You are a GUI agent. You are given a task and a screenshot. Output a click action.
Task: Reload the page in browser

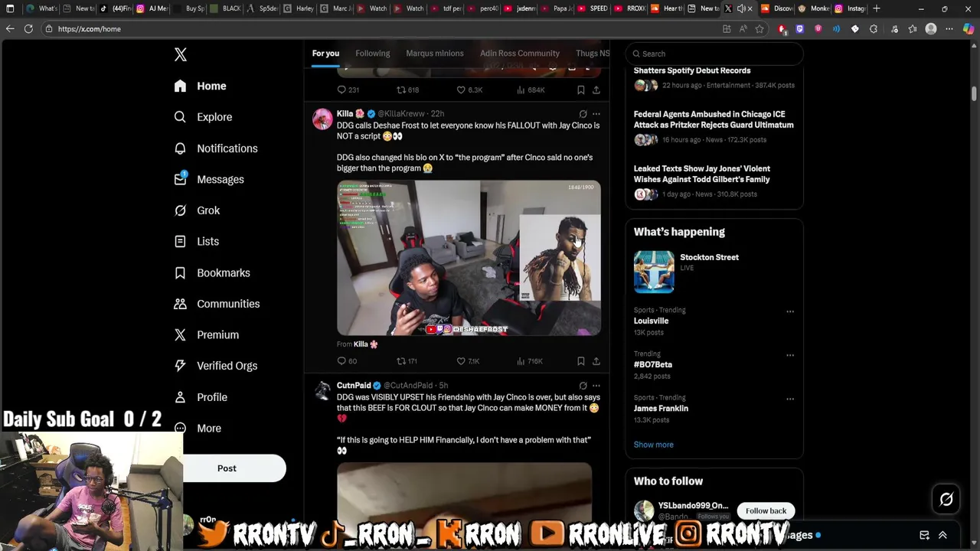coord(28,29)
